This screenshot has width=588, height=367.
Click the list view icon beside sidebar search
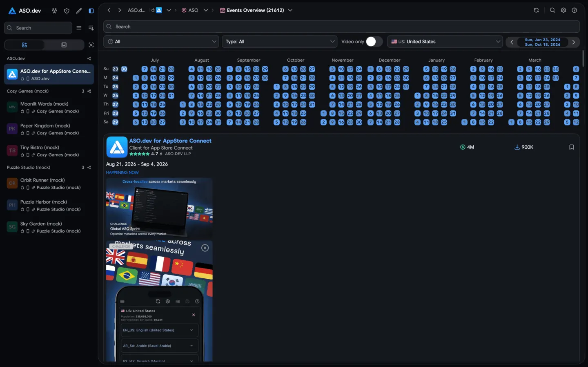point(79,28)
